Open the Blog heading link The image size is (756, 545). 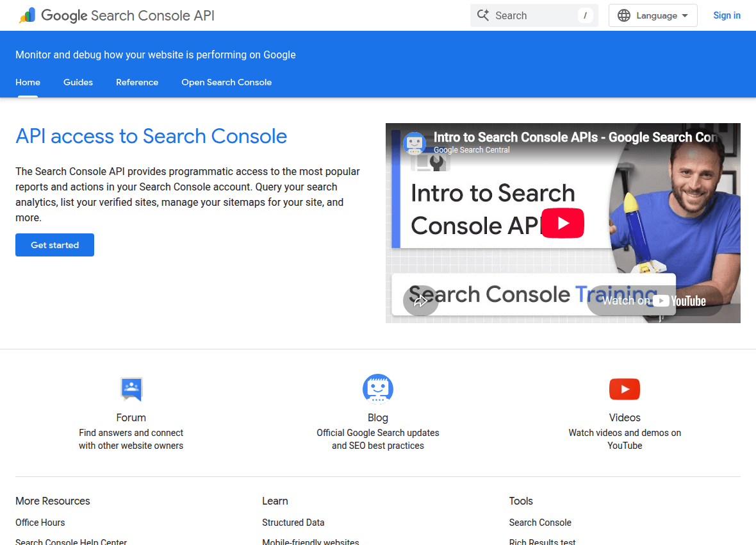378,417
